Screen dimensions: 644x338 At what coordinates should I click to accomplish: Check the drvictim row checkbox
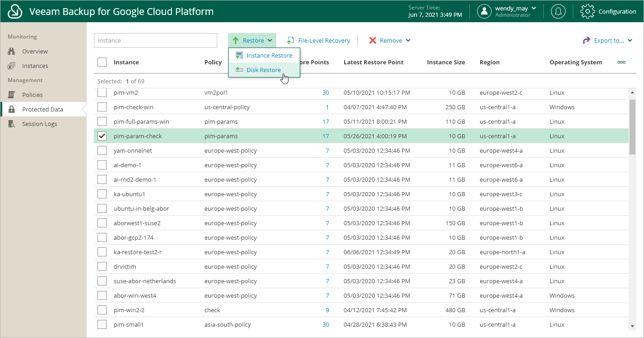click(102, 266)
